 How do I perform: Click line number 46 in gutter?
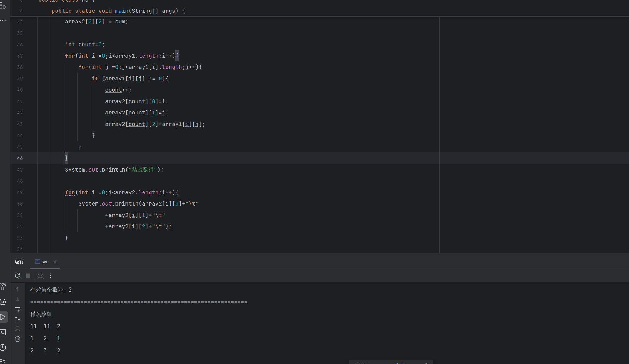[20, 158]
